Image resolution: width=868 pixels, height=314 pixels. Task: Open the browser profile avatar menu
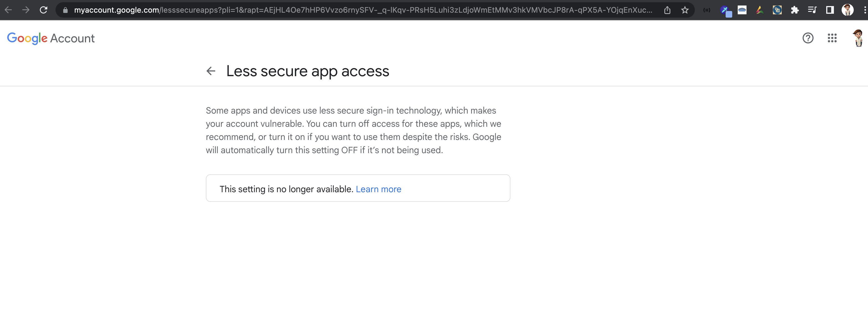pyautogui.click(x=848, y=10)
